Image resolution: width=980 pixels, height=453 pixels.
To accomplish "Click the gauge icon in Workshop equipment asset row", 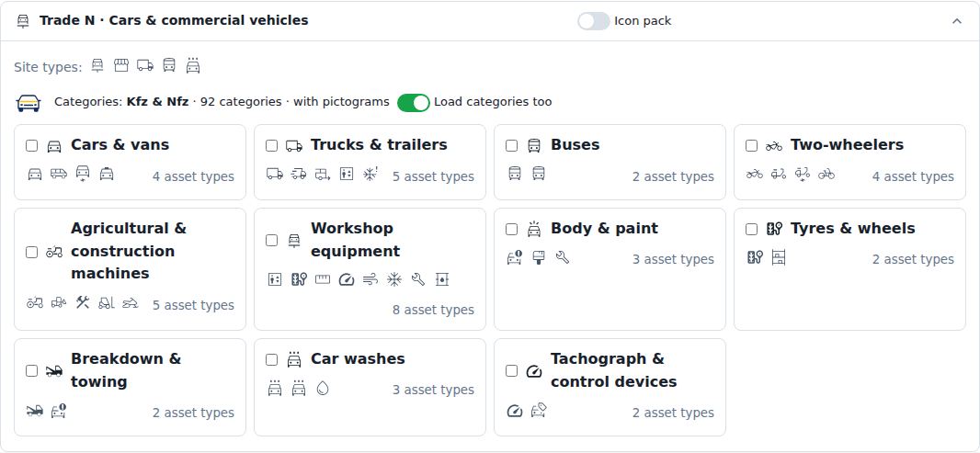I will coord(347,279).
